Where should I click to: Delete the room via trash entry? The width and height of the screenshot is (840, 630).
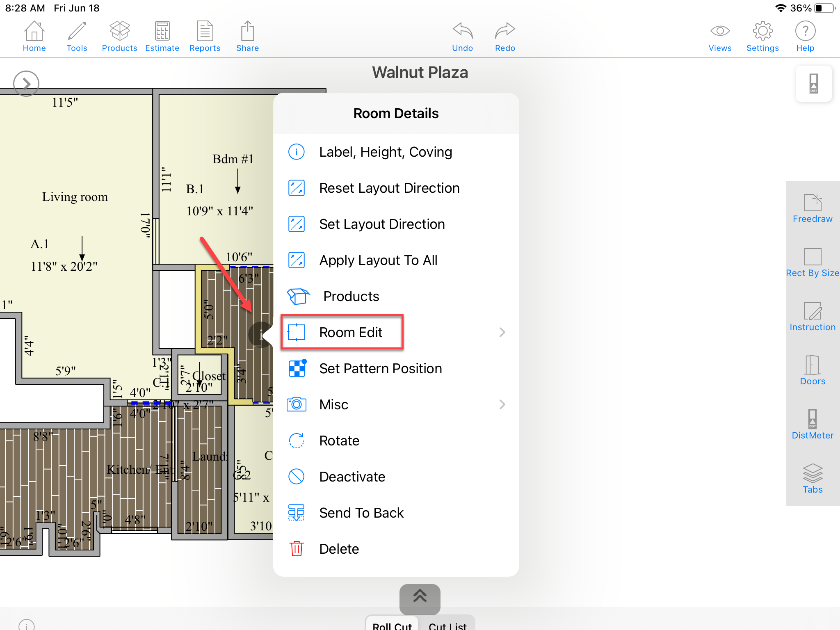339,549
